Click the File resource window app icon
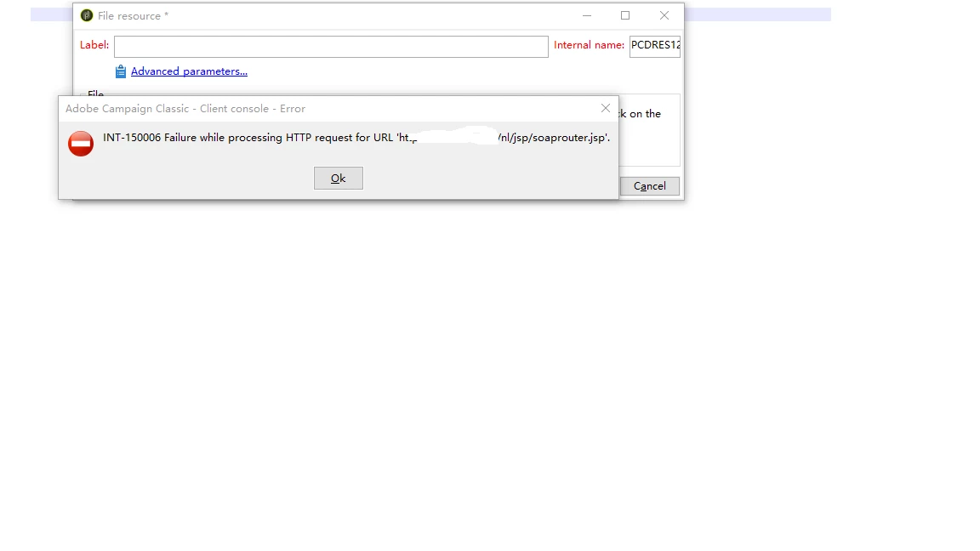 [x=87, y=15]
